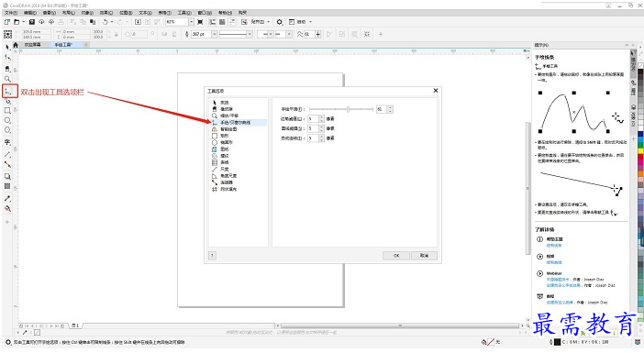This screenshot has width=644, height=353.
Task: Toggle the Show Grid button
Action: click(222, 22)
